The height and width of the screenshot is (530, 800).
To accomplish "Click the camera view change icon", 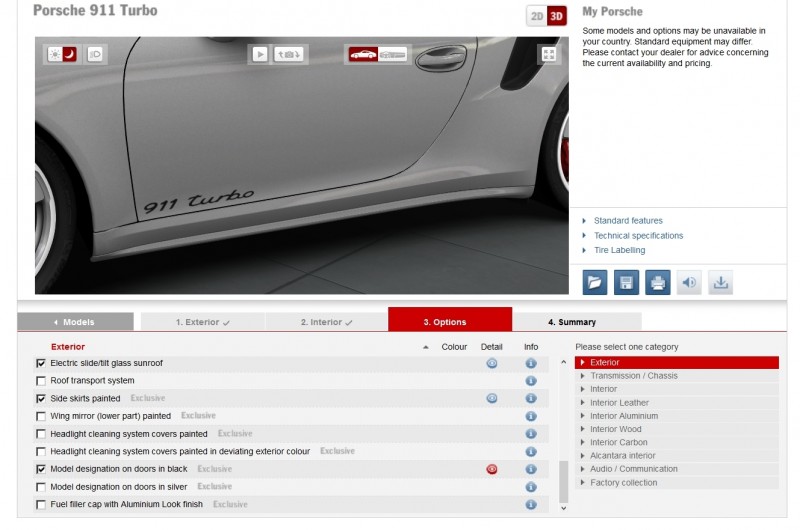I will [x=289, y=54].
